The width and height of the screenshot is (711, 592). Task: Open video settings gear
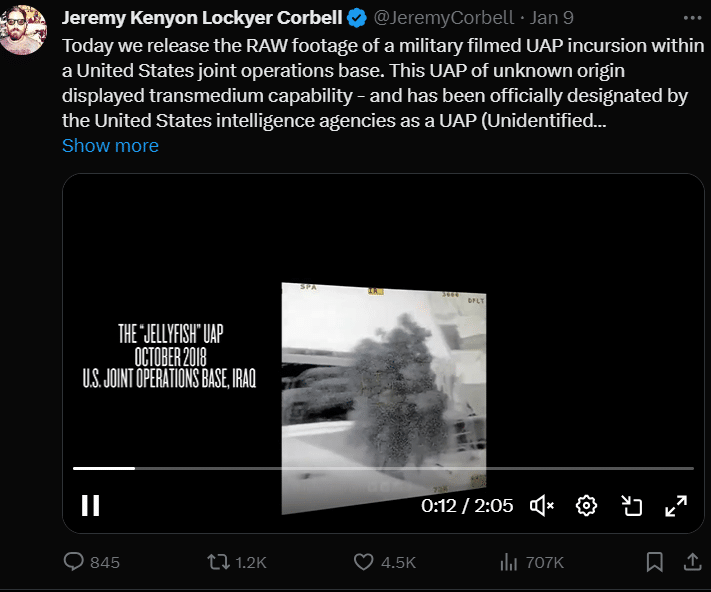(x=587, y=506)
